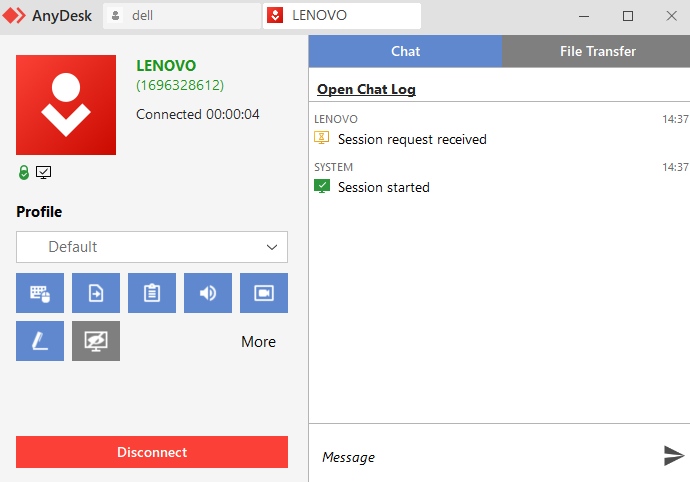Toggle keyboard and mouse control permission
The width and height of the screenshot is (690, 482).
(x=40, y=293)
